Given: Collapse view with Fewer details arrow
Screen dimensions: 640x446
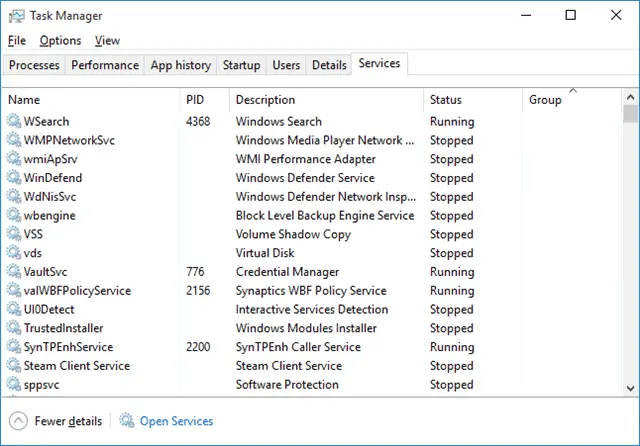Looking at the screenshot, I should [18, 421].
